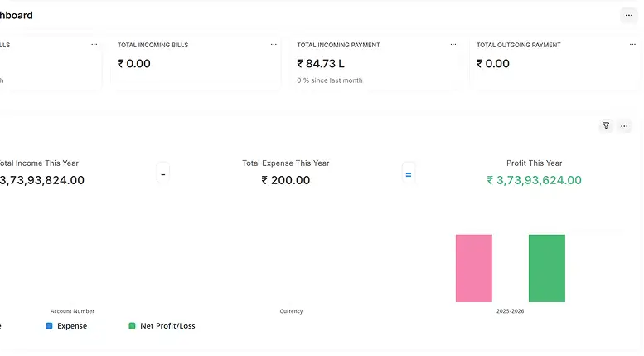Click the blue Expense legend square
The image size is (644, 356).
(49, 326)
